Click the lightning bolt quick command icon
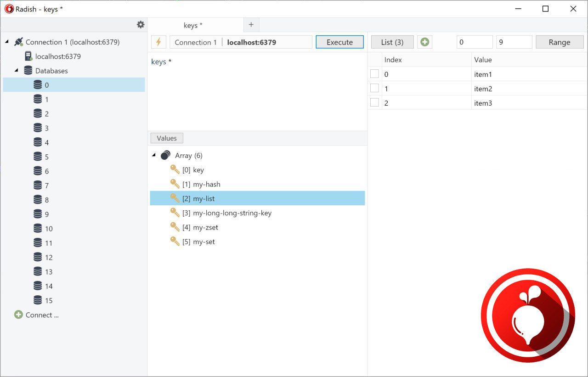Image resolution: width=588 pixels, height=377 pixels. (x=158, y=42)
